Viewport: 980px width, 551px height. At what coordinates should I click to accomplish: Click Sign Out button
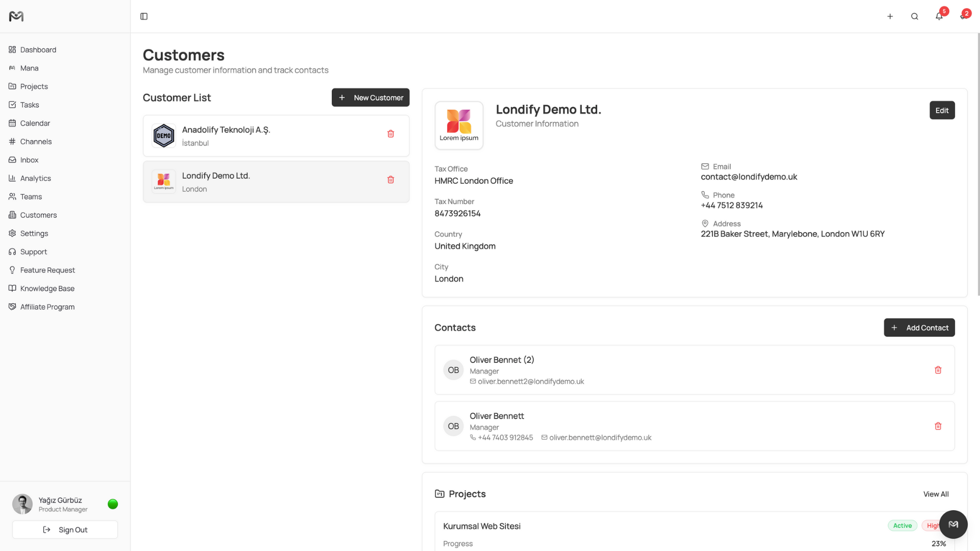coord(65,530)
